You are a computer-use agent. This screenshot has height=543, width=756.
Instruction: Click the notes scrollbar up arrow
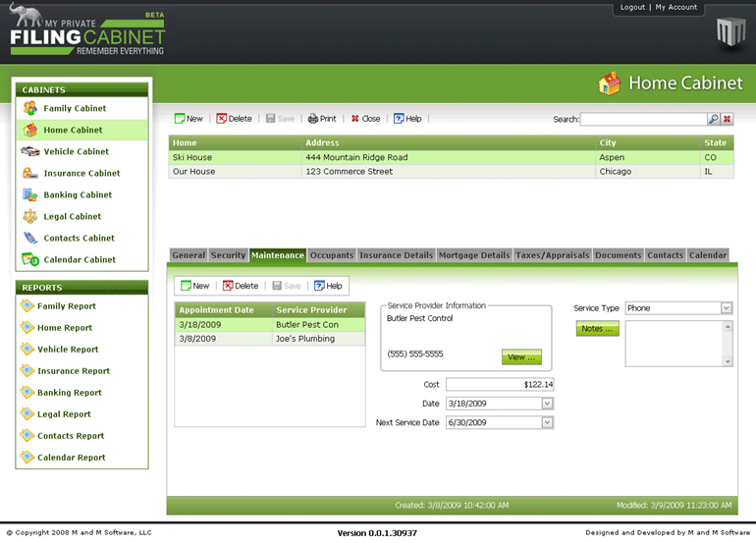tap(728, 327)
